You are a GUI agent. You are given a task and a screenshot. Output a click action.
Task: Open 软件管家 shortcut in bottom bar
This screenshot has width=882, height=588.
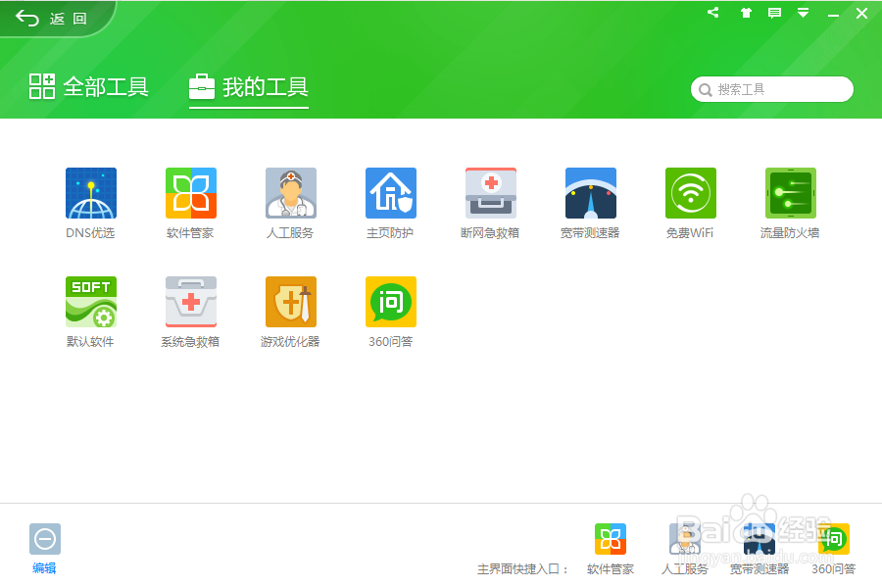point(611,539)
